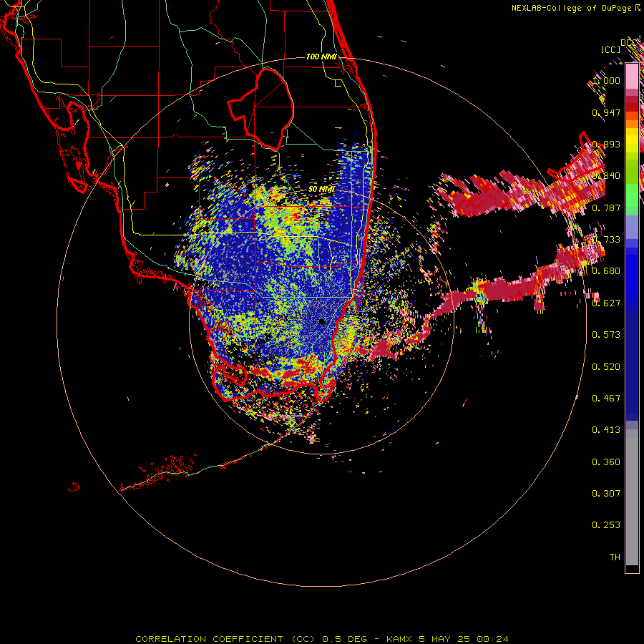Select the 0.360 value on the color scale
Screen dimensions: 644x644
point(606,462)
